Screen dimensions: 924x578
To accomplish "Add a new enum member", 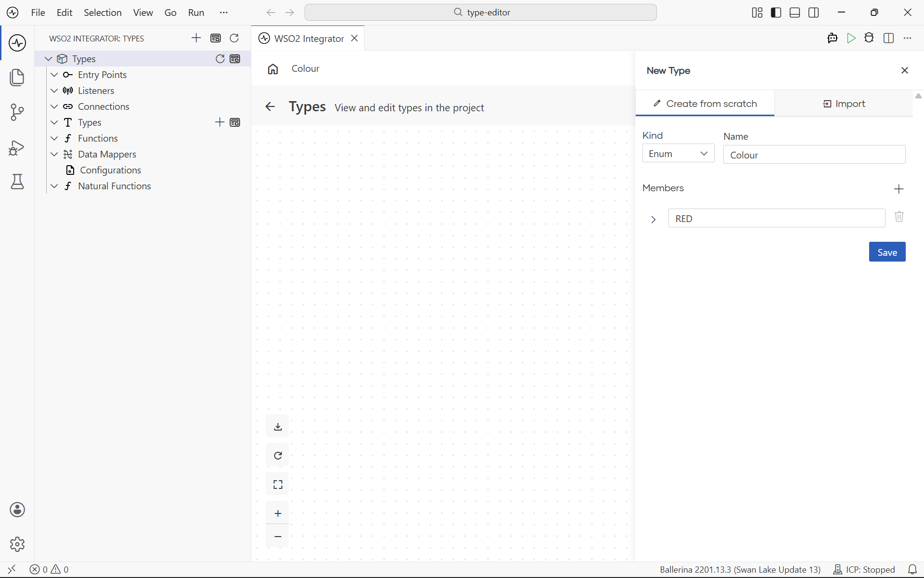I will 899,189.
